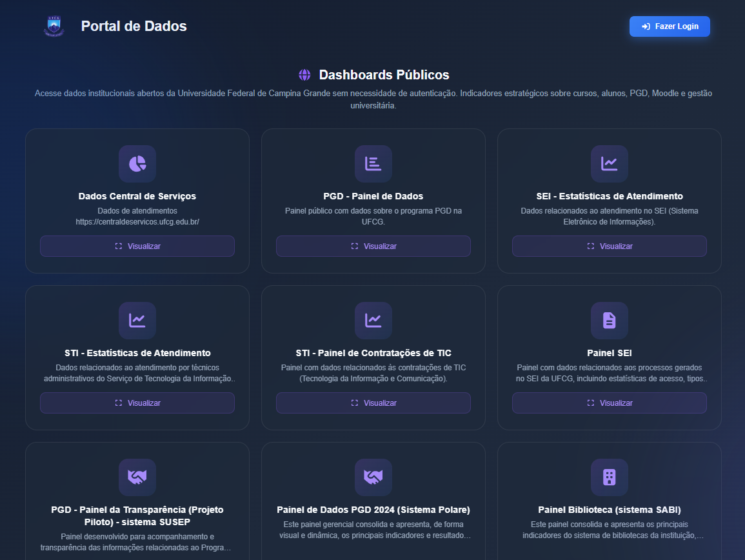Click the document icon of Painel SEI

(x=609, y=321)
